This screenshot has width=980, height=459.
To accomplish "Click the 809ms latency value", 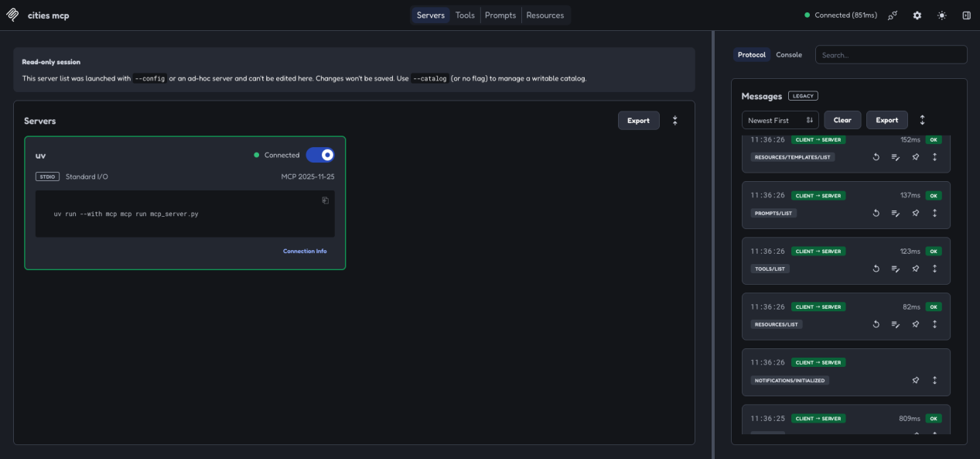I will tap(910, 419).
